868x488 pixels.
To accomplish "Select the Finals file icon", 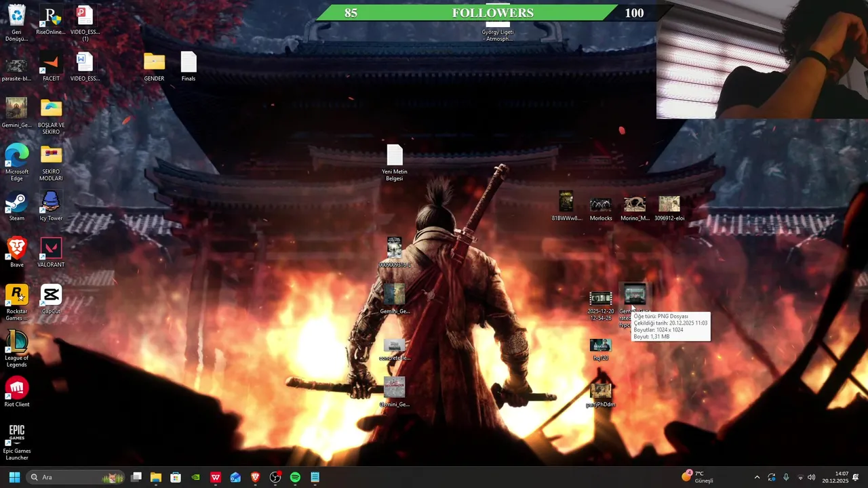I will (189, 66).
